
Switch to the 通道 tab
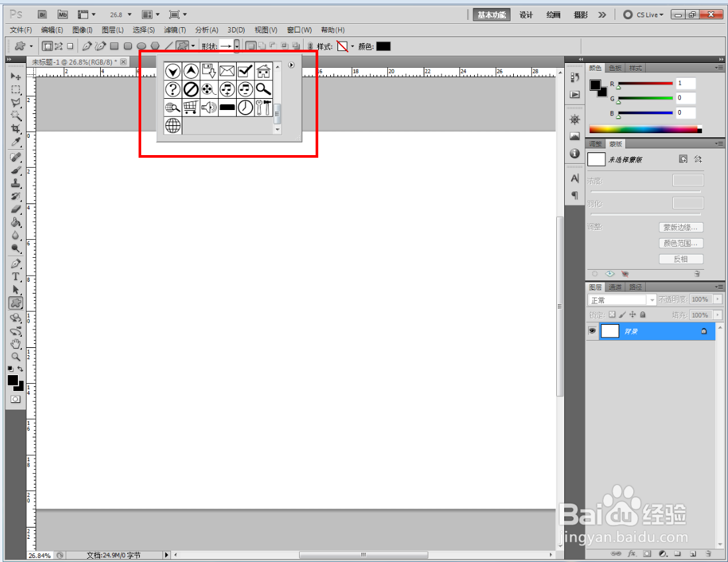(615, 287)
